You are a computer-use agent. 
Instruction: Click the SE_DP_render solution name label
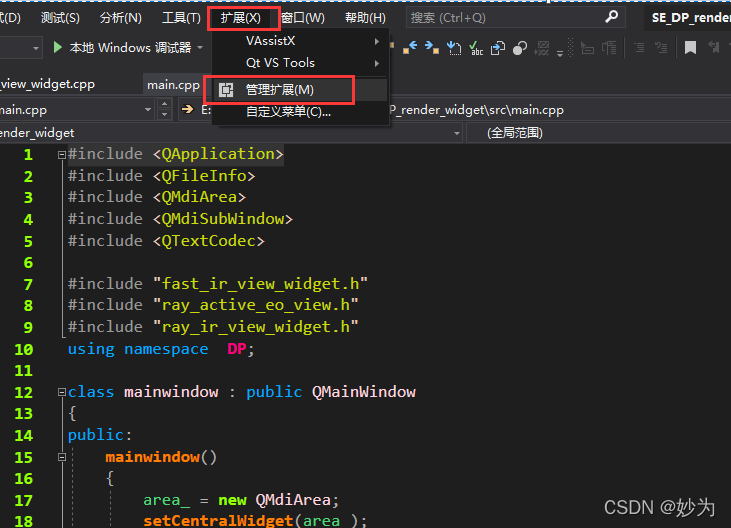click(x=691, y=18)
